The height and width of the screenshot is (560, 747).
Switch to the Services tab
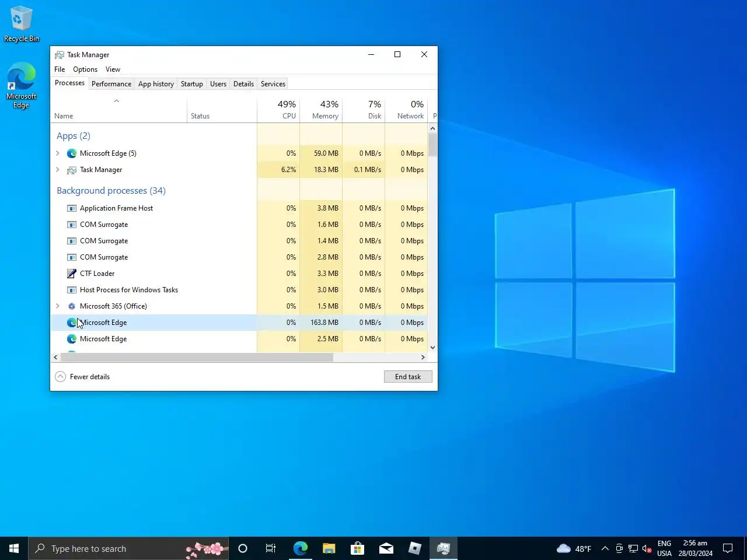[x=273, y=84]
